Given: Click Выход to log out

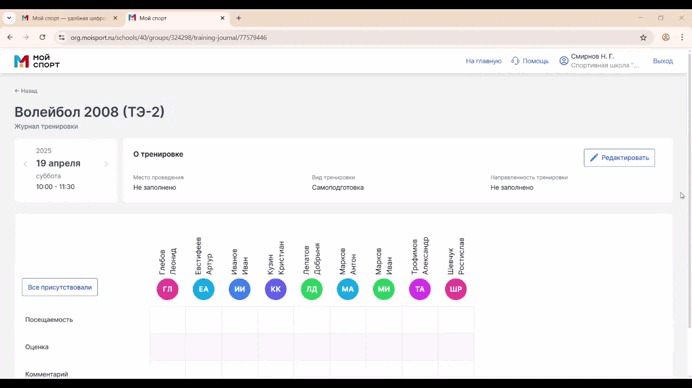Looking at the screenshot, I should tap(662, 61).
